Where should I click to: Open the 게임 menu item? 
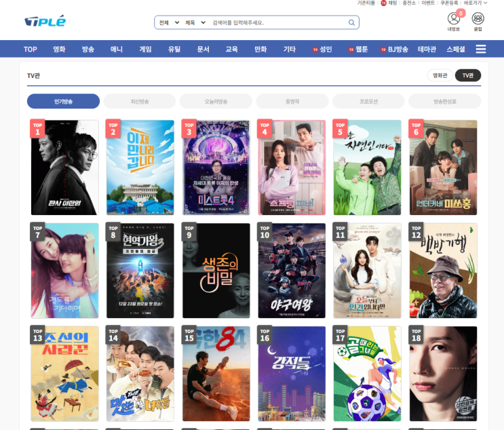(x=145, y=49)
